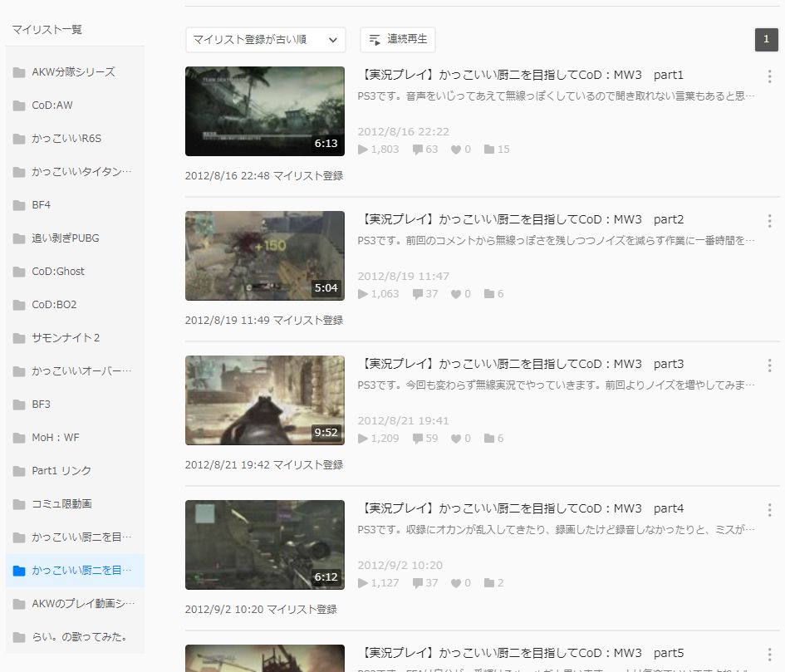This screenshot has width=785, height=672.
Task: Open the part2 video thumbnail
Action: (265, 256)
